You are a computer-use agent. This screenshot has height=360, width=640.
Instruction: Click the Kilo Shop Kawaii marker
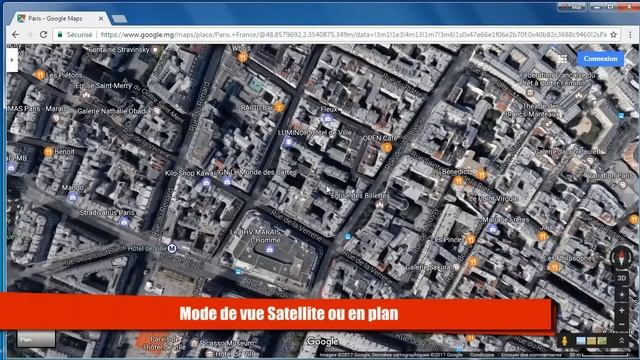(x=206, y=182)
